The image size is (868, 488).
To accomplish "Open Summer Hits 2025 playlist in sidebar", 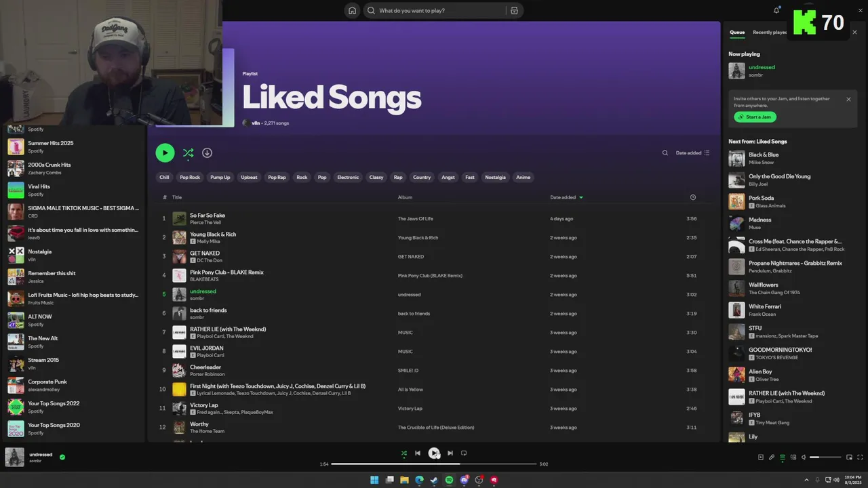I will click(73, 146).
